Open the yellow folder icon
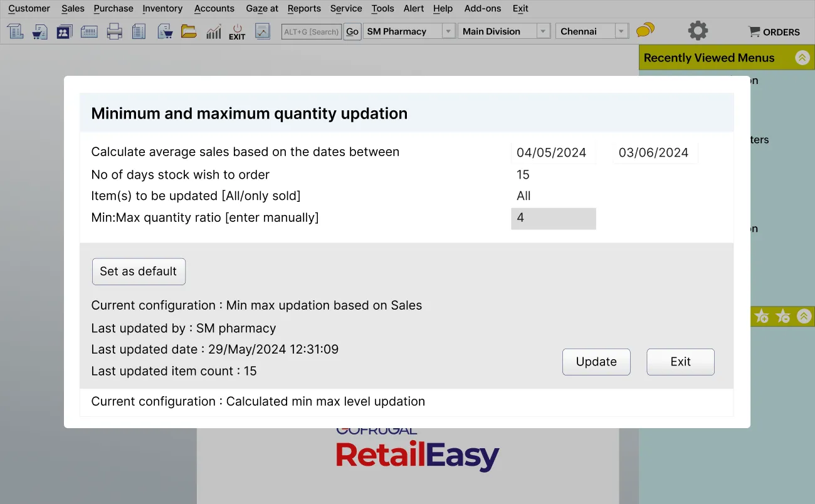The width and height of the screenshot is (815, 504). pos(189,30)
